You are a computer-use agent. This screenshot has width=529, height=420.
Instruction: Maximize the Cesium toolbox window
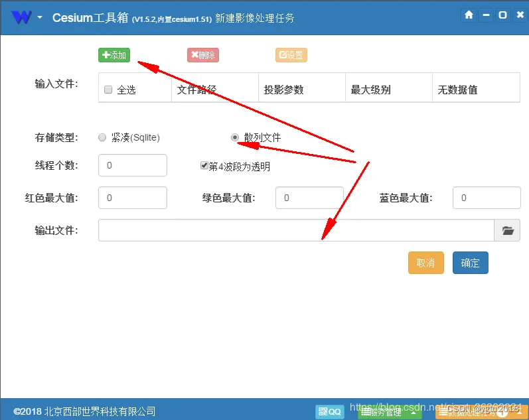[x=502, y=15]
